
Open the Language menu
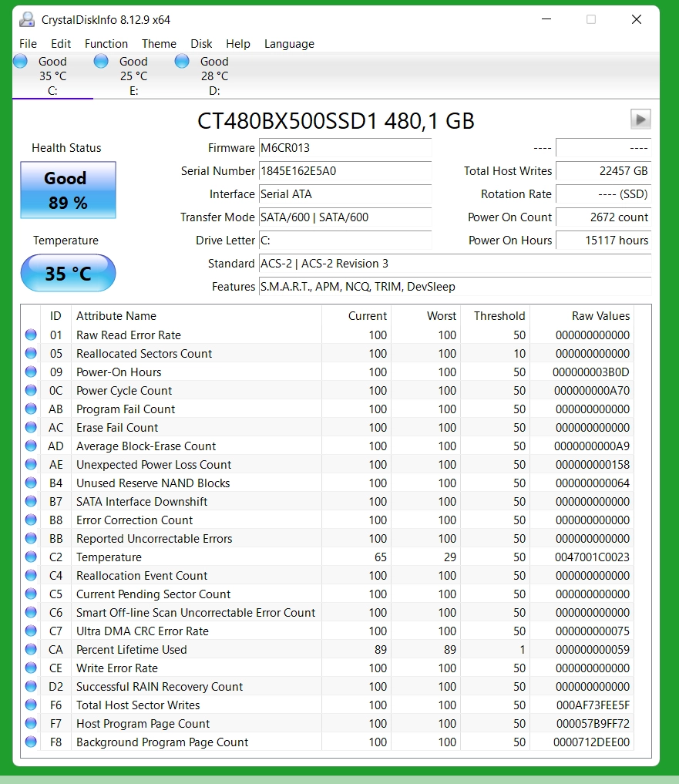(x=290, y=44)
